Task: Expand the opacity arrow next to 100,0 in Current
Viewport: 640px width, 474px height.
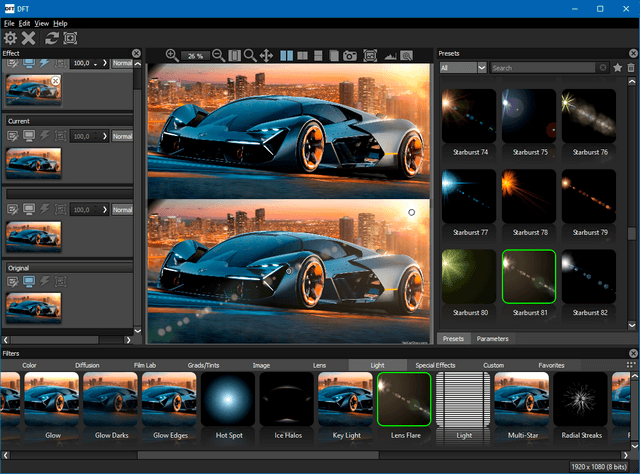Action: point(103,136)
